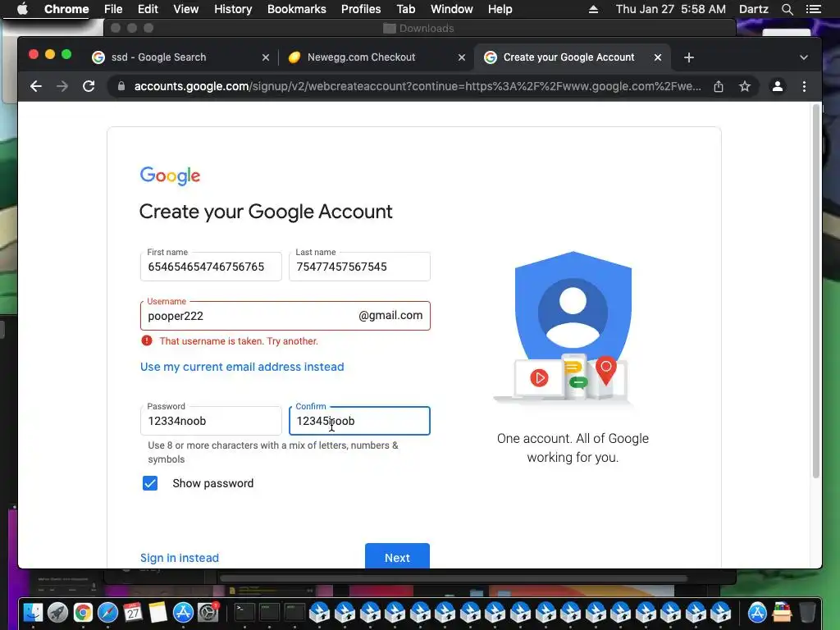Click the Password field

point(211,421)
